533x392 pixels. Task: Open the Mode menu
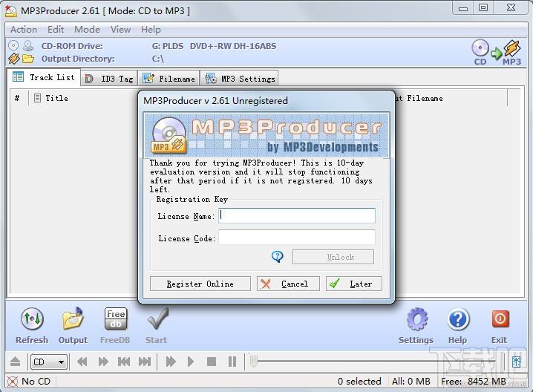[x=87, y=30]
